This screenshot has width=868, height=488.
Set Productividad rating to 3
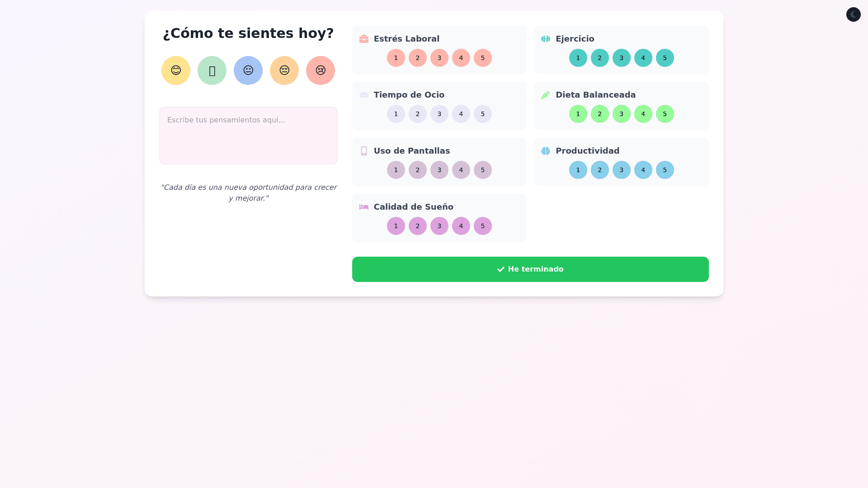click(622, 170)
